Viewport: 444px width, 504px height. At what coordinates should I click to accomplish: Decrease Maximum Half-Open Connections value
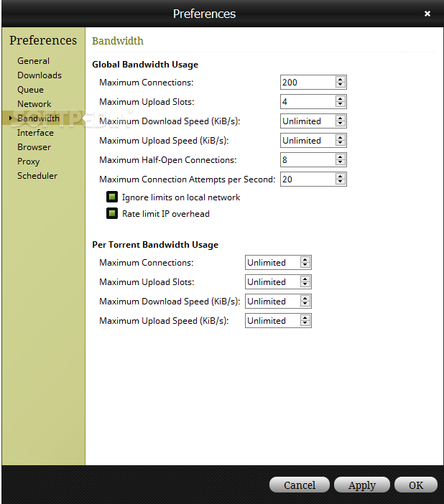coord(340,162)
